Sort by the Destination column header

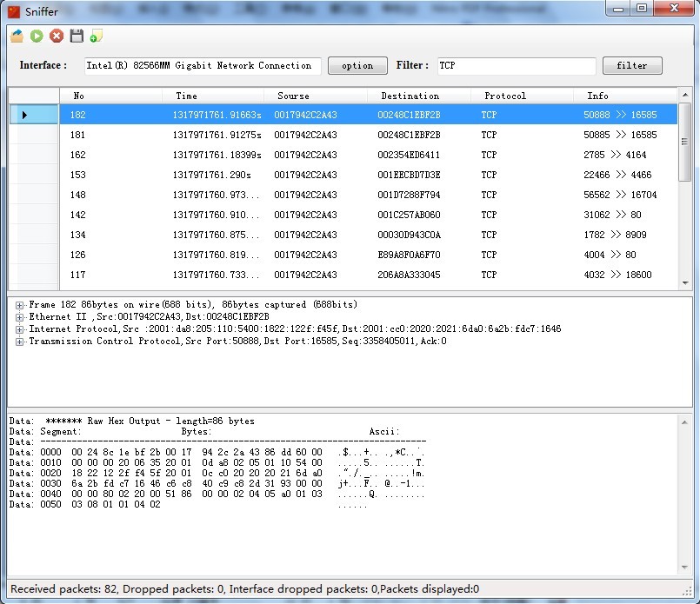click(410, 96)
